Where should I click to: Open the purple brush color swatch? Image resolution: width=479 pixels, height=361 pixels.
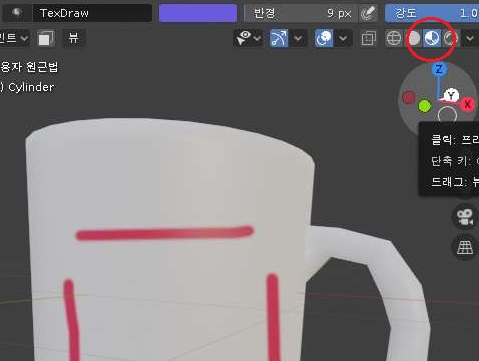click(x=198, y=13)
